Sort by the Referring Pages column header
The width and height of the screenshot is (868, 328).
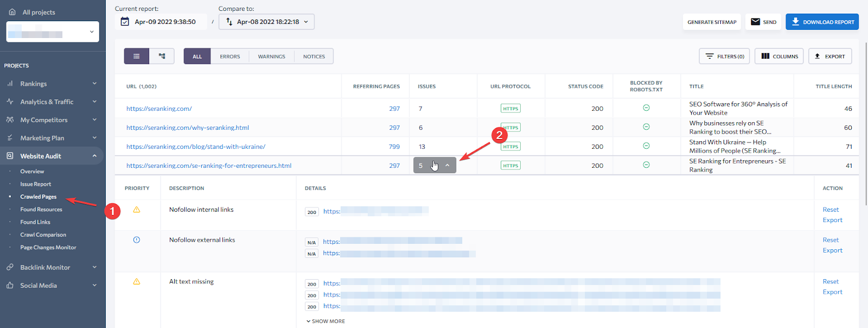click(376, 86)
